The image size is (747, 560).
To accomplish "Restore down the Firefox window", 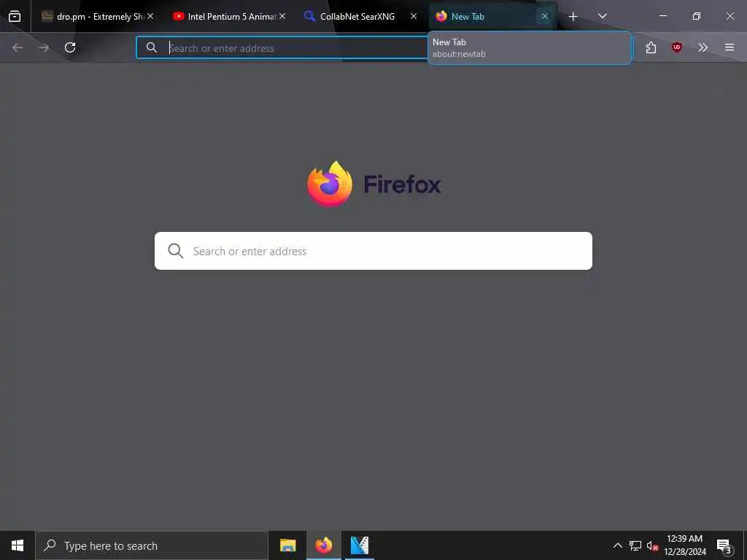I will click(x=697, y=16).
